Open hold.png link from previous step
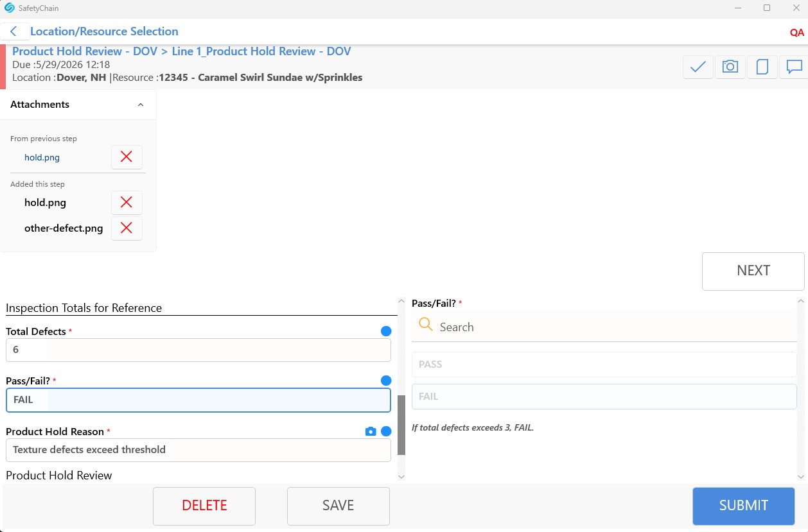 [42, 157]
